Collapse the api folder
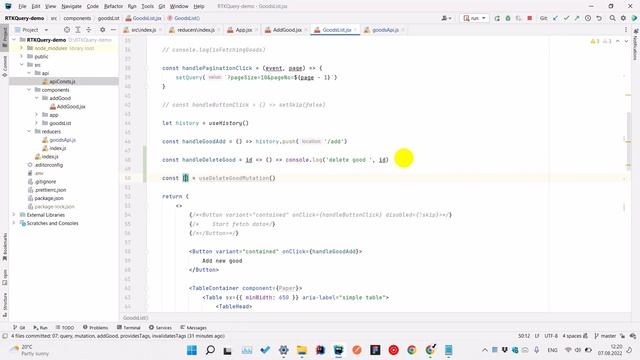Image resolution: width=640 pixels, height=360 pixels. click(29, 73)
